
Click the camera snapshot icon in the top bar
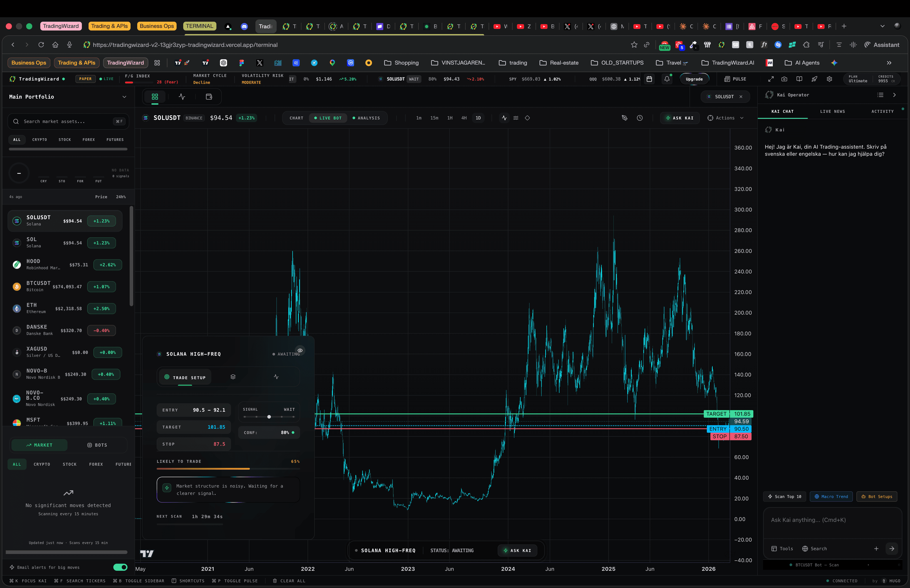pyautogui.click(x=785, y=79)
